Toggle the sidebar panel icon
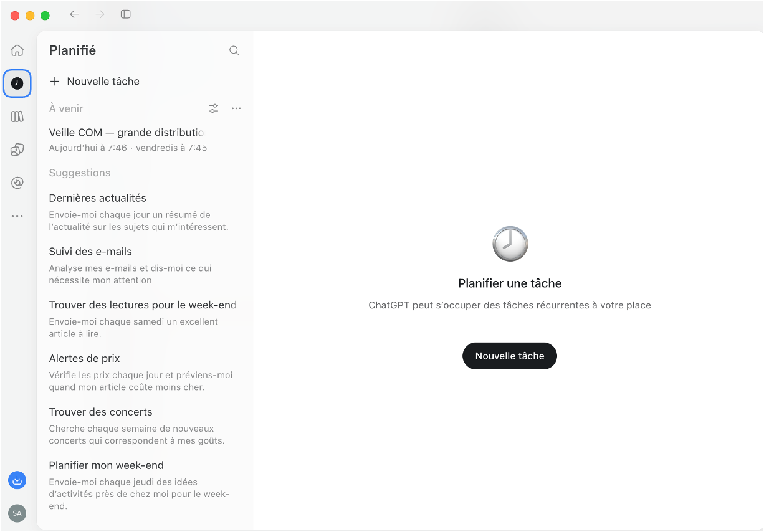The image size is (764, 532). tap(126, 14)
